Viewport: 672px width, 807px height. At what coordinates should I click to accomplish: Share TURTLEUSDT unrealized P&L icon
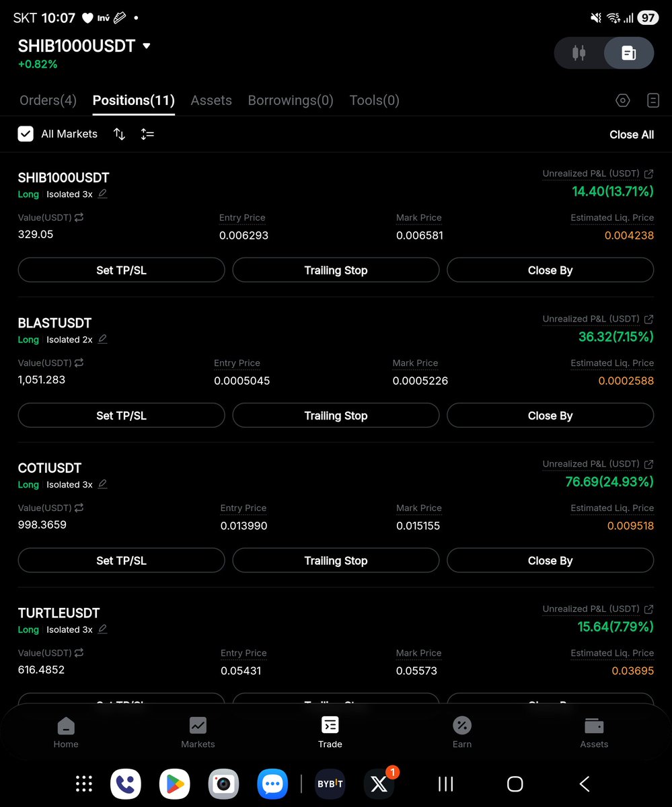tap(648, 609)
